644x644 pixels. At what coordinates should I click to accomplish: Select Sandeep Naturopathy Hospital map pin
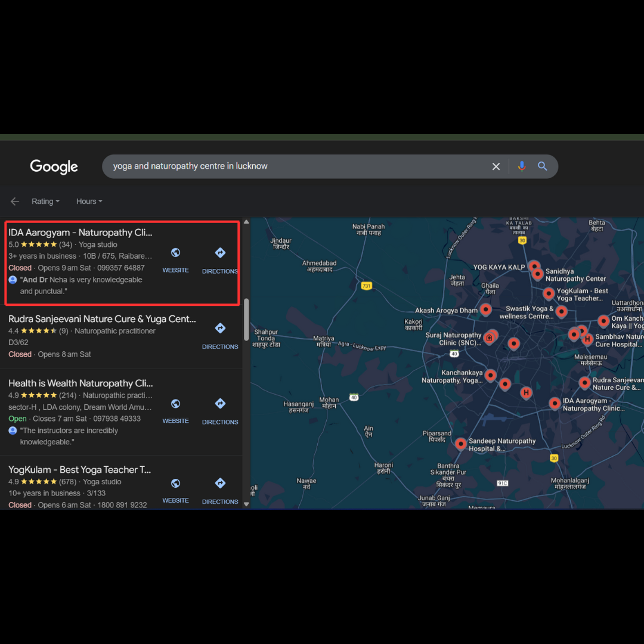(461, 444)
